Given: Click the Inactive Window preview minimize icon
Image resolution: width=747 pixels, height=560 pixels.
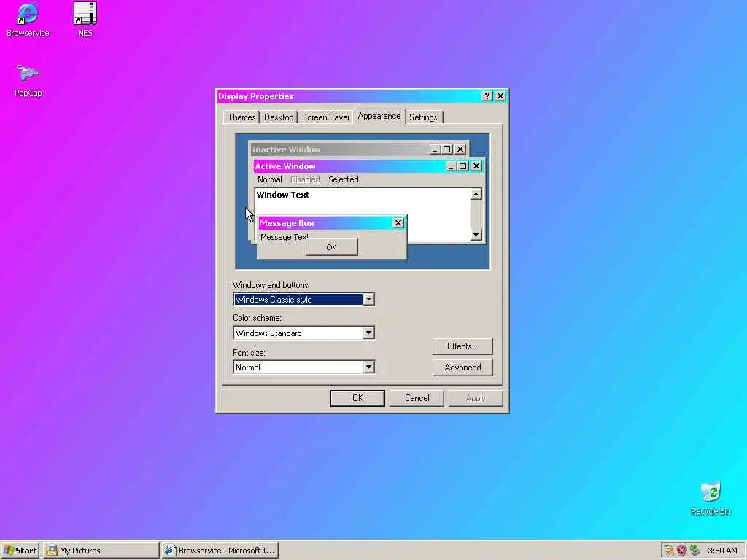Looking at the screenshot, I should click(435, 149).
